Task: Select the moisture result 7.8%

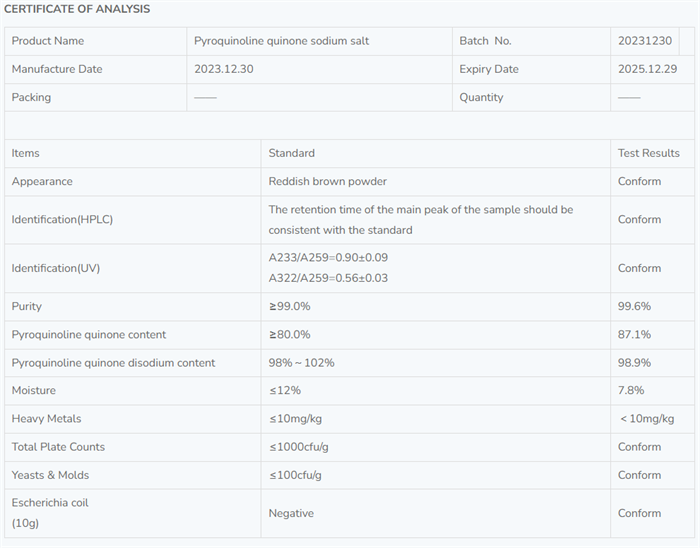Action: coord(631,390)
